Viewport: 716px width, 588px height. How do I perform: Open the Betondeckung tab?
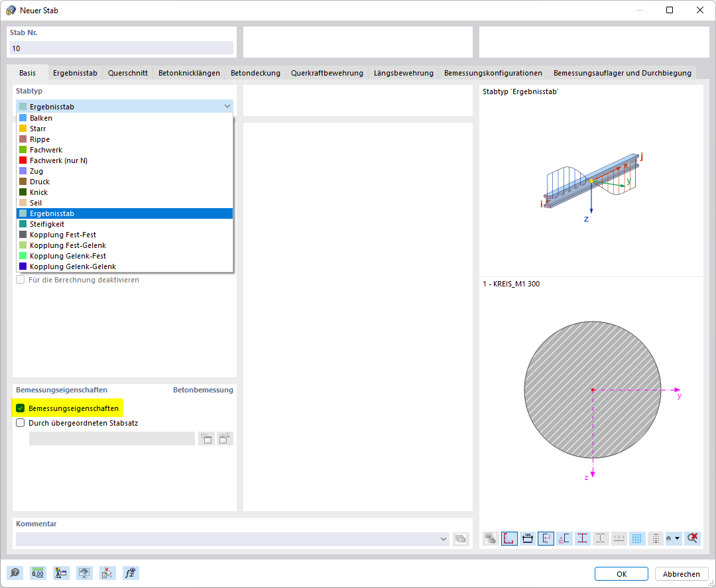tap(255, 73)
